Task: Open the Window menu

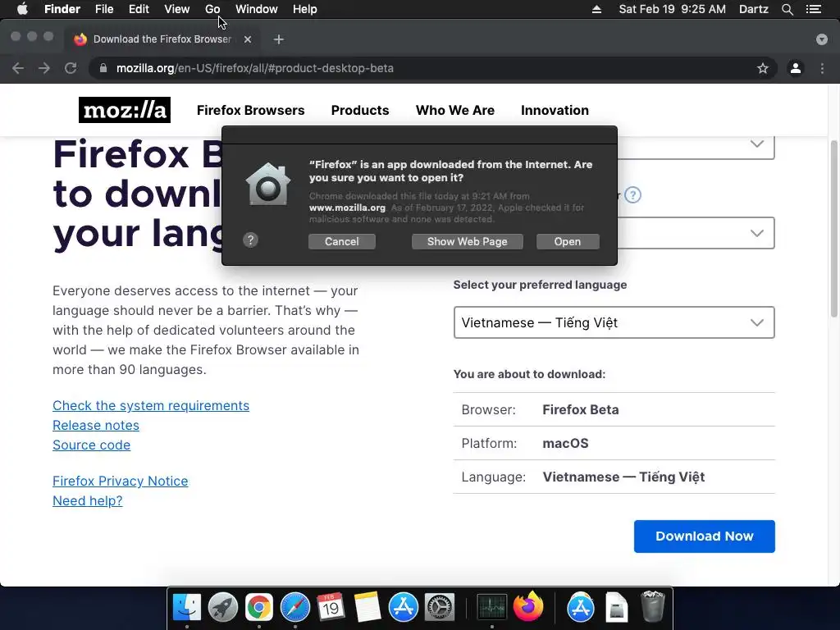Action: (x=256, y=9)
